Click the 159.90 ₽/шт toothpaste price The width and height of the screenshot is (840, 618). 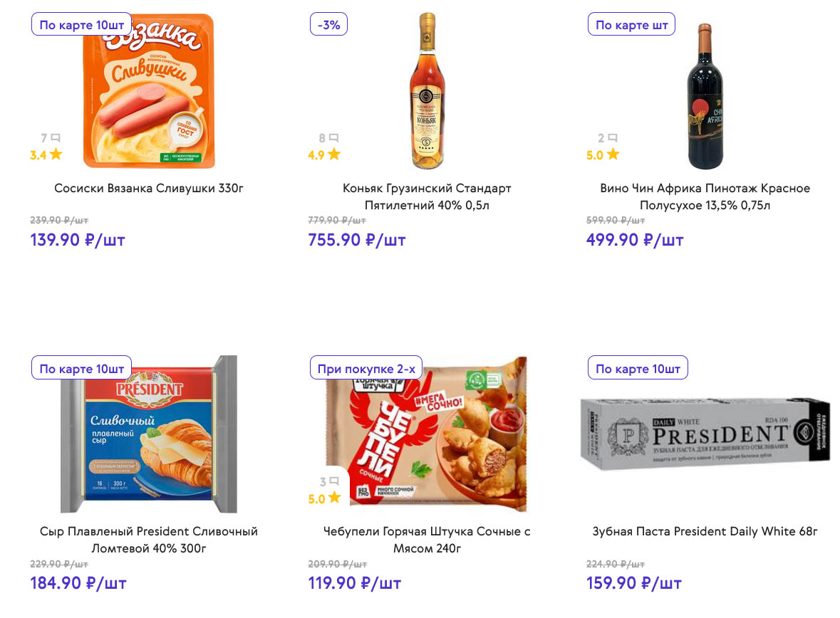(633, 584)
